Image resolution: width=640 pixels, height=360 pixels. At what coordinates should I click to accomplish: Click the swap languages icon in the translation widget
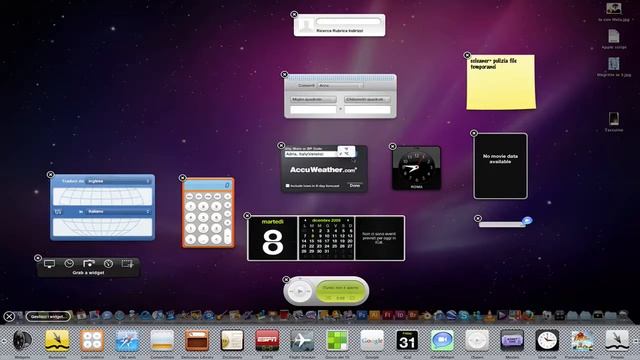[x=58, y=211]
